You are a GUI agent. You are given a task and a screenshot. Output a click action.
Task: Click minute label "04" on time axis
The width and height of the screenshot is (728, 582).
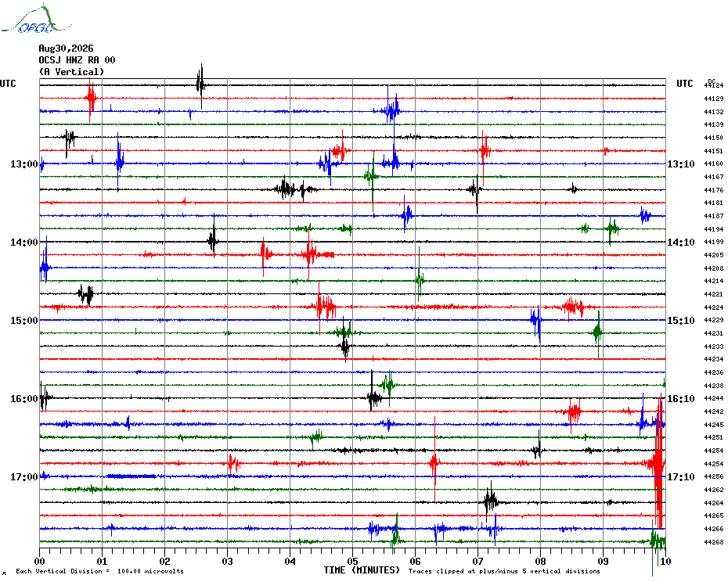[x=290, y=562]
